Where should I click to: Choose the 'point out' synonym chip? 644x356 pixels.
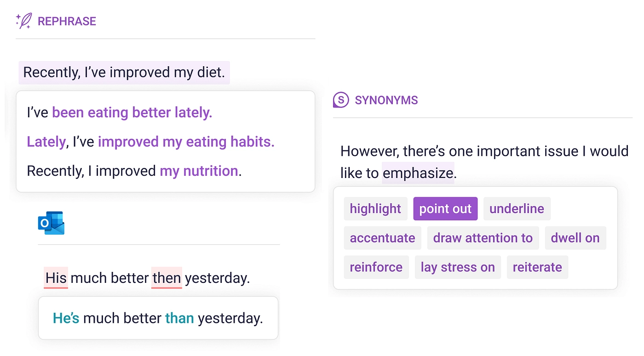[x=445, y=209]
